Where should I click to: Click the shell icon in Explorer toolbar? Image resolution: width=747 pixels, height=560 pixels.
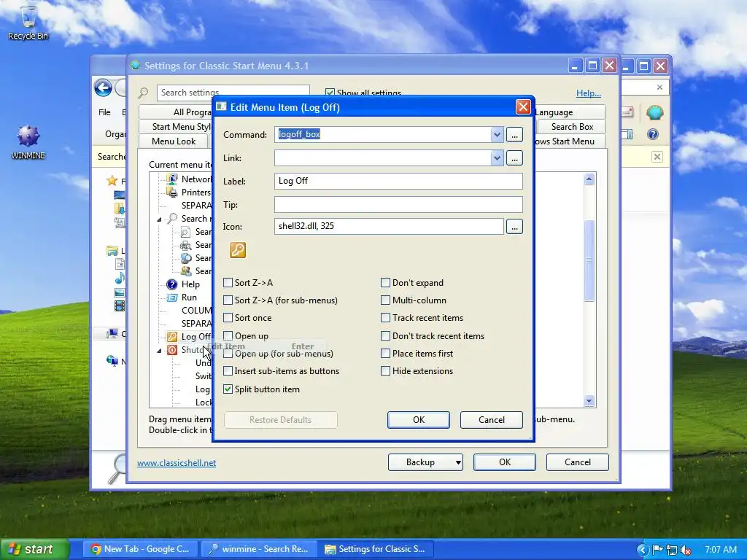coord(655,113)
